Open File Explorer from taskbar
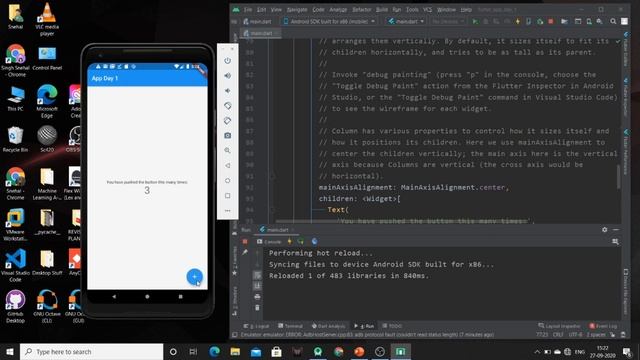This screenshot has width=640, height=360. point(235,351)
